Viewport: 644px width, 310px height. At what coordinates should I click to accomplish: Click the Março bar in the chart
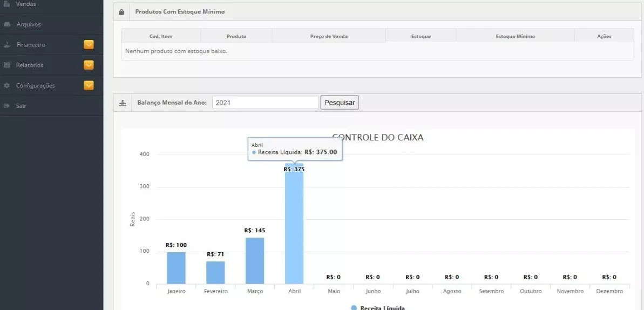tap(255, 261)
